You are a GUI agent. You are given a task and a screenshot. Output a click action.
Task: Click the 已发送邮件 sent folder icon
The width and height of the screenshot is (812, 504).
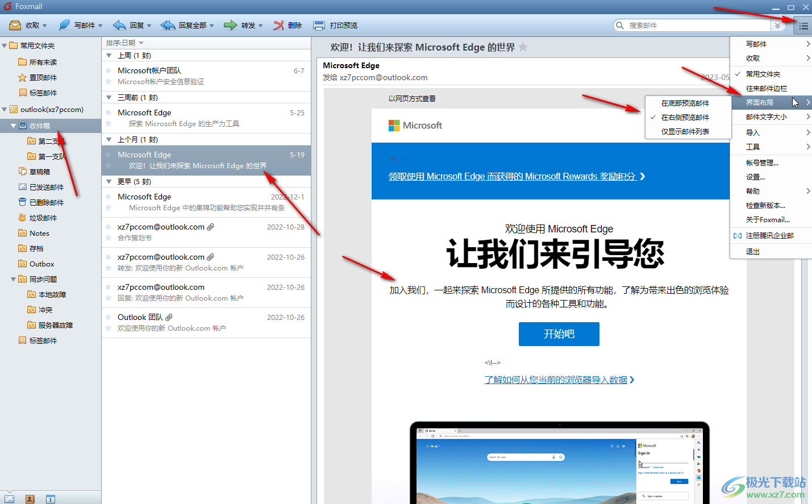(x=23, y=187)
